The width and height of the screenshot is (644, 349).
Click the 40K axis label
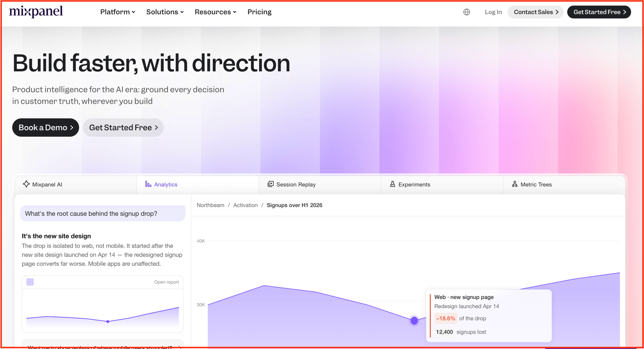click(201, 241)
